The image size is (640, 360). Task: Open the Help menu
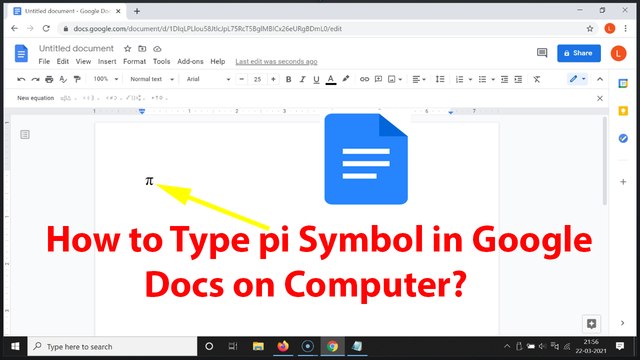point(218,62)
